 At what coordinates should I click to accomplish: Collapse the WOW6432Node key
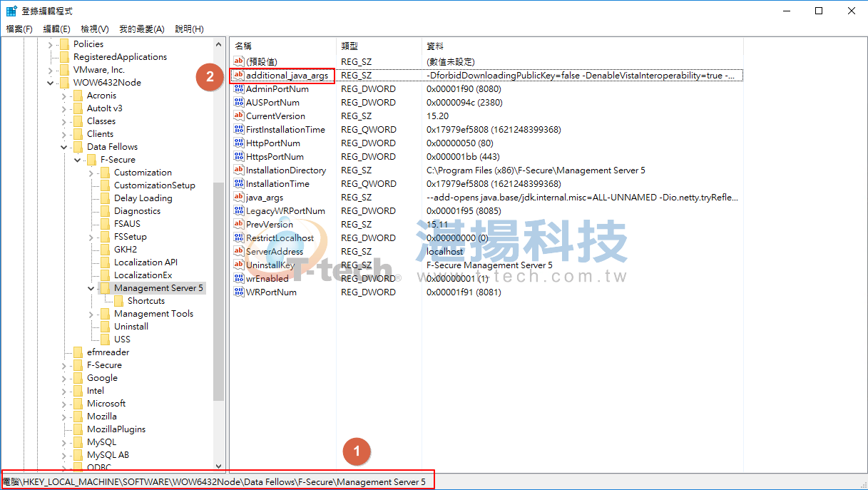(x=51, y=83)
